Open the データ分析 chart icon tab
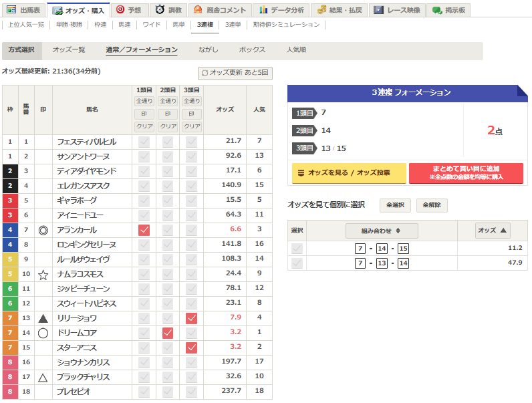 281,10
